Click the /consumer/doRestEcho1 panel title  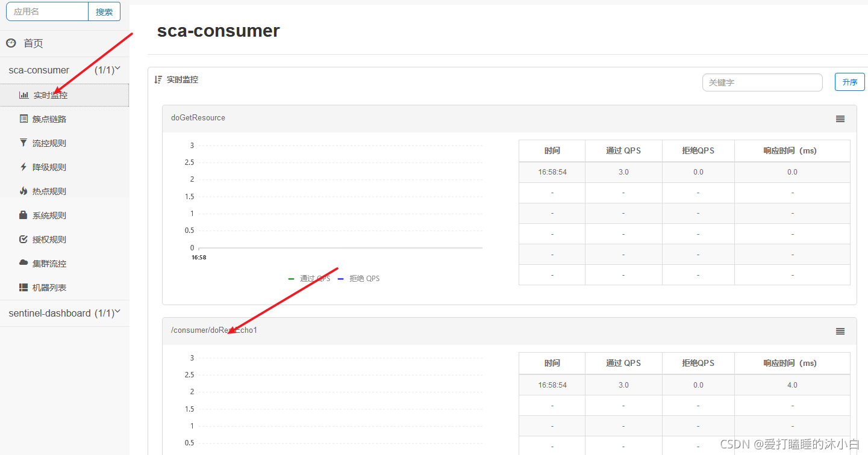pos(214,330)
